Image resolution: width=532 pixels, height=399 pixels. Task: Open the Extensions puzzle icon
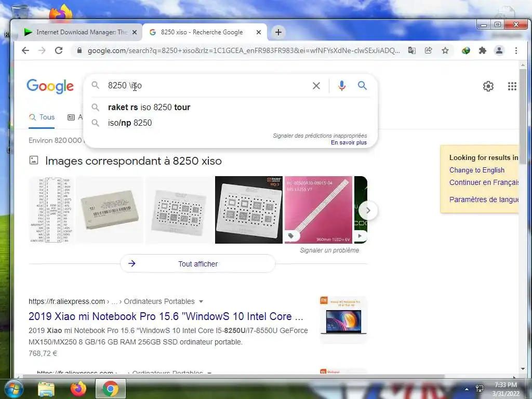[483, 50]
